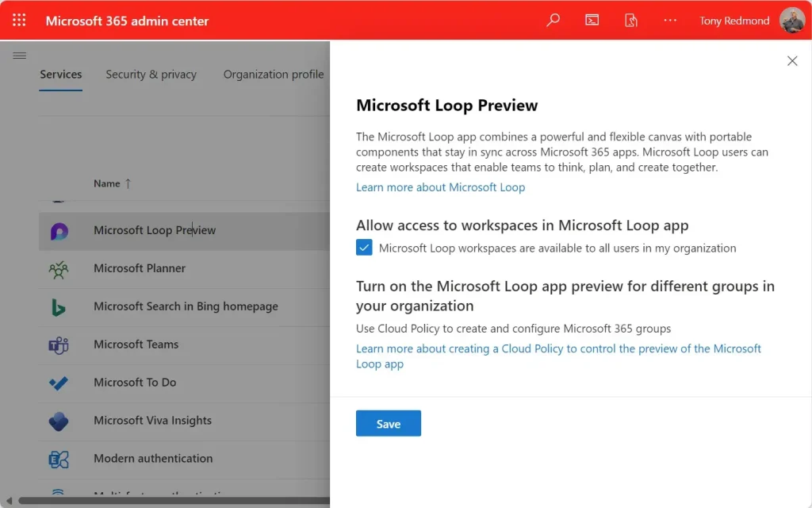Click the Microsoft To Do checkmark icon
The image size is (812, 508).
59,383
